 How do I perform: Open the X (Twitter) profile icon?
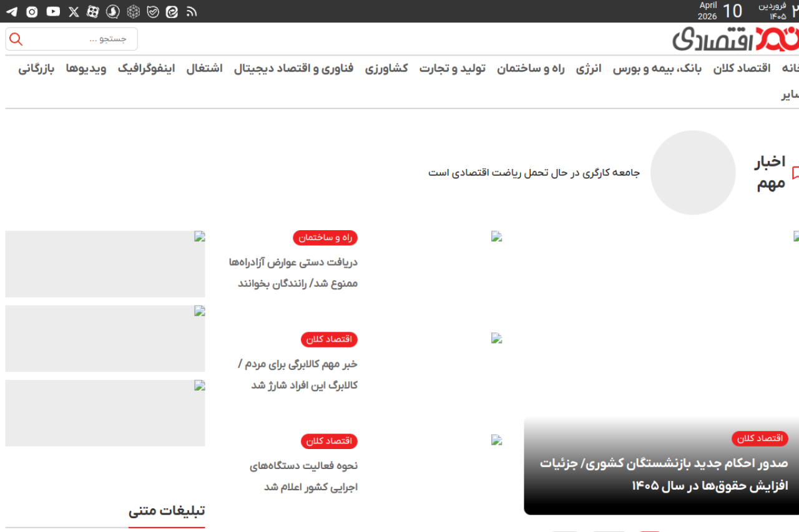74,11
